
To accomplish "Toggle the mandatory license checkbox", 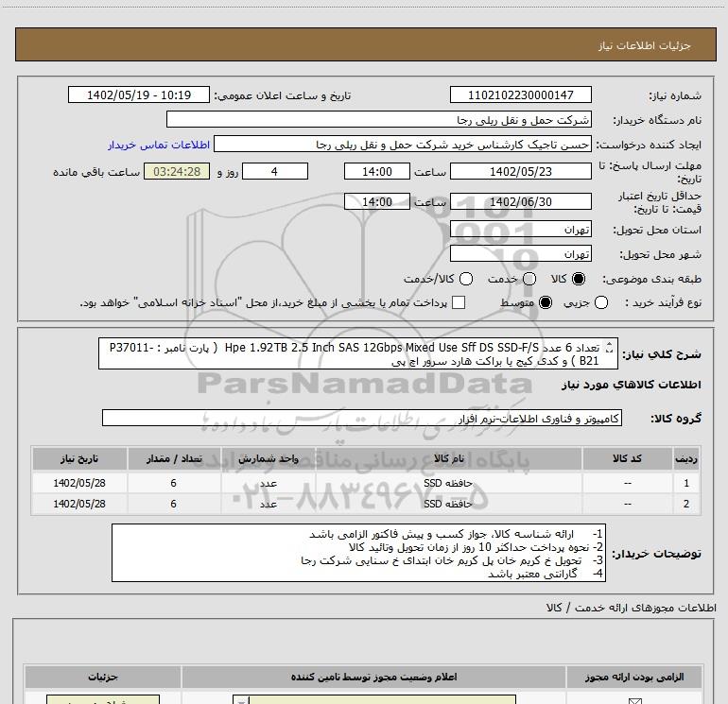I will coord(634,701).
